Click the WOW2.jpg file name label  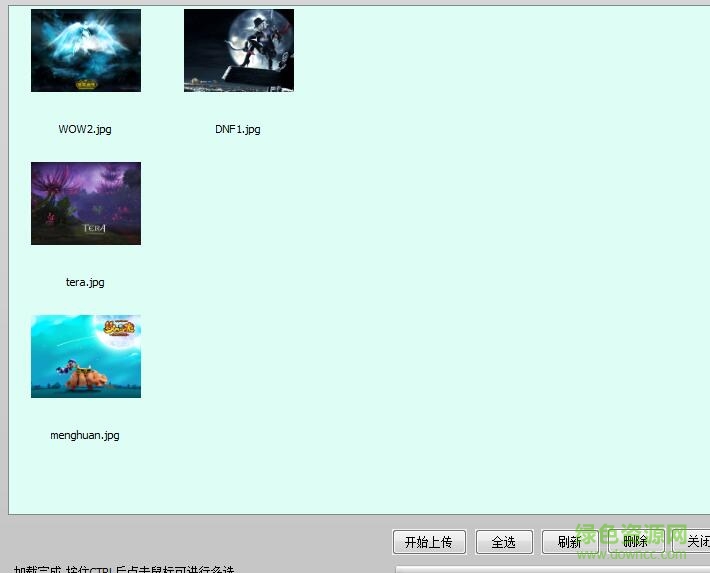[85, 130]
